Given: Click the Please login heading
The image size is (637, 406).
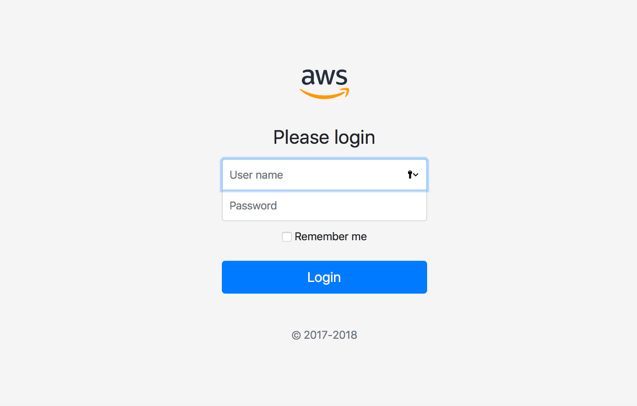Looking at the screenshot, I should [324, 137].
